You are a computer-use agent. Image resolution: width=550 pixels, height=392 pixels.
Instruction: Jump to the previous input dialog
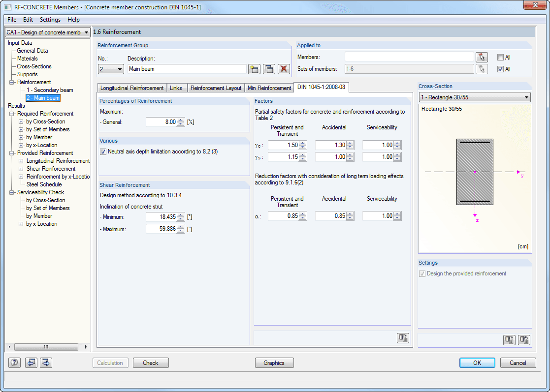coord(32,362)
